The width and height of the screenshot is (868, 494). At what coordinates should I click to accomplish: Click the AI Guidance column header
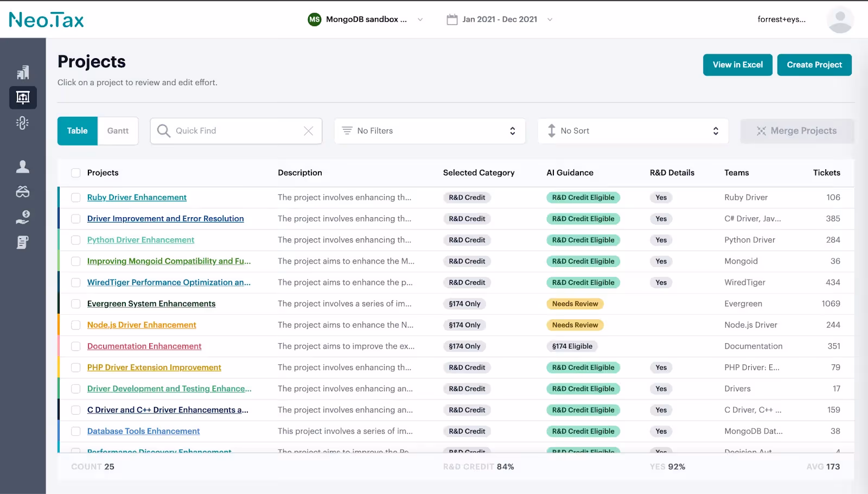(570, 173)
